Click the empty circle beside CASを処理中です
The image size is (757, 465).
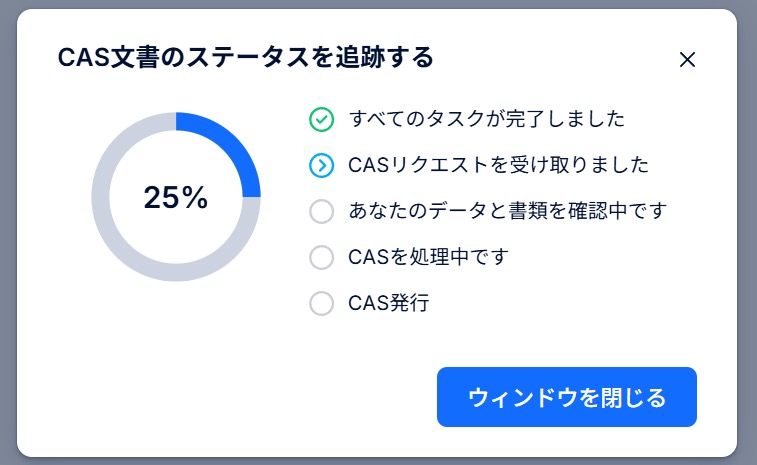tap(321, 257)
